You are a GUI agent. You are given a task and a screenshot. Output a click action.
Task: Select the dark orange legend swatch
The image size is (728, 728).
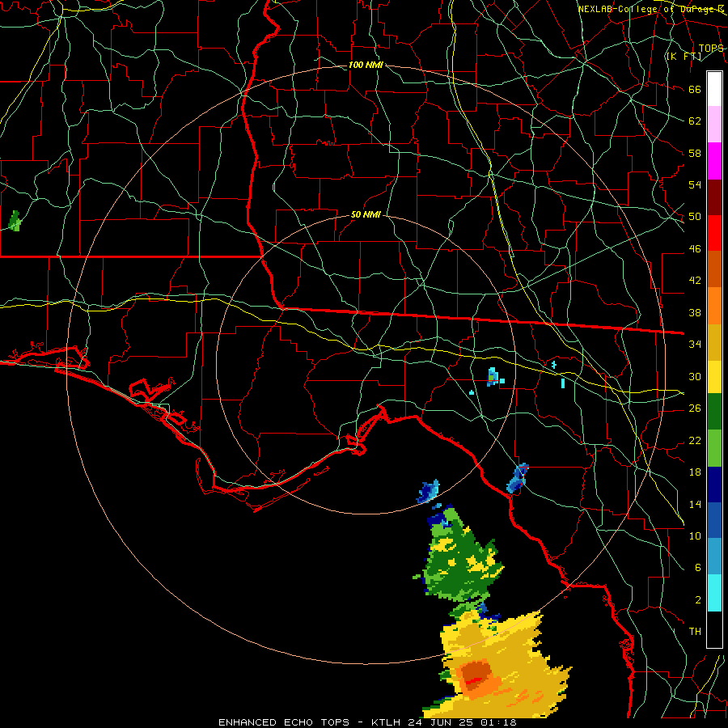click(714, 269)
